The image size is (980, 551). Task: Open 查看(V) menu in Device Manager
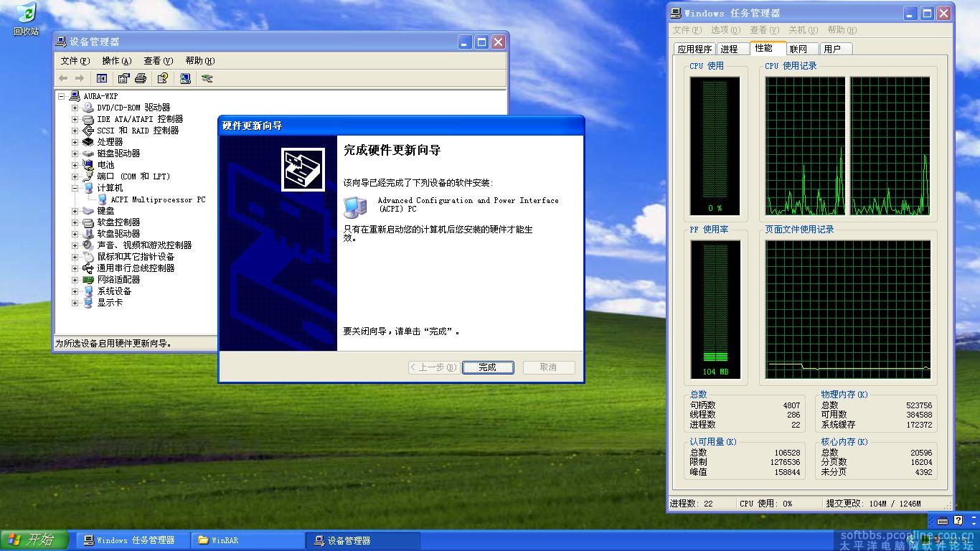[159, 61]
